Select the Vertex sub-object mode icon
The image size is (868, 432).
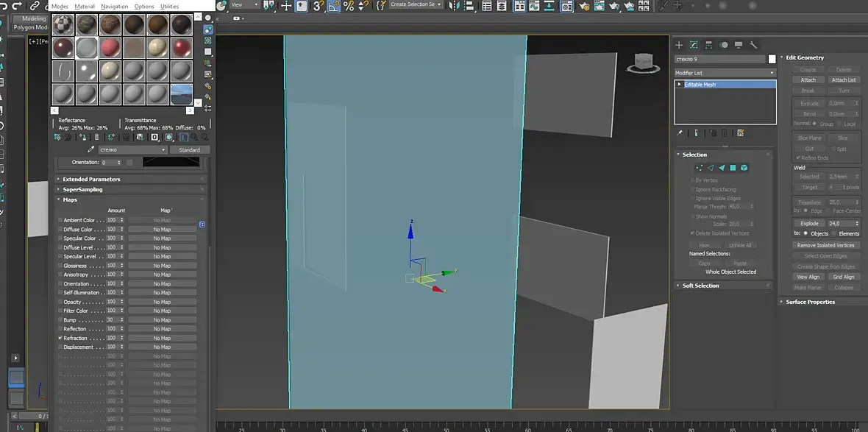(x=699, y=168)
